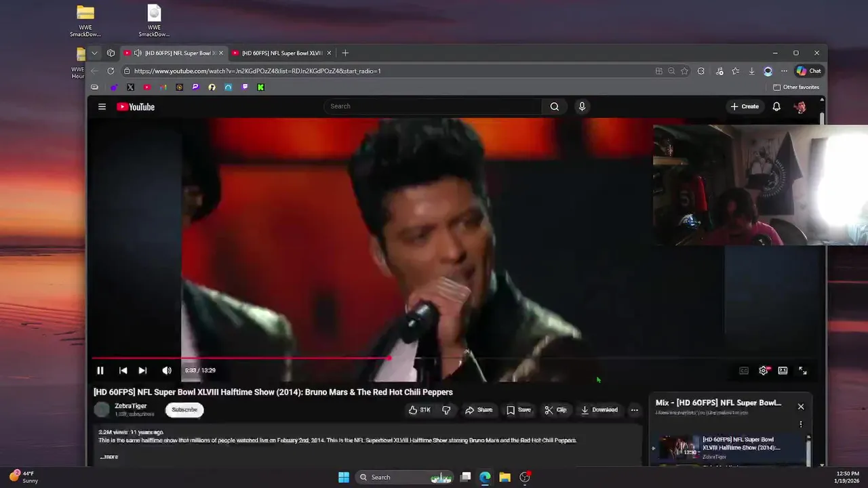
Task: Open the YouTube account avatar menu
Action: [x=800, y=106]
